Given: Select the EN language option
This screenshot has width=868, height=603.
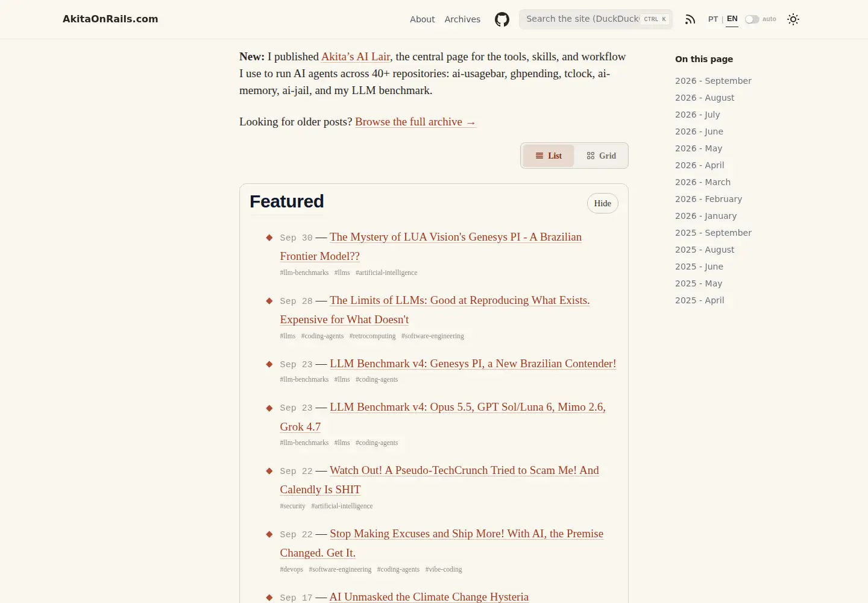Looking at the screenshot, I should tap(732, 19).
